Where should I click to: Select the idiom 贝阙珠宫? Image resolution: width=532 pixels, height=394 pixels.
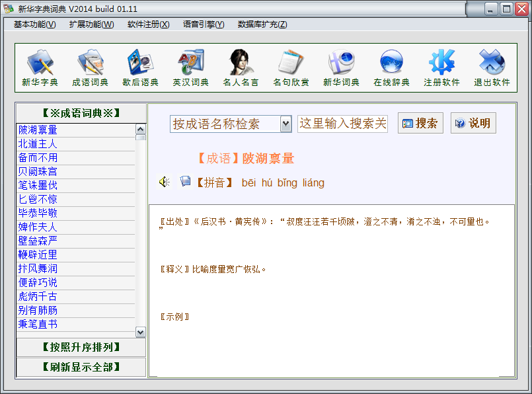[x=75, y=172]
